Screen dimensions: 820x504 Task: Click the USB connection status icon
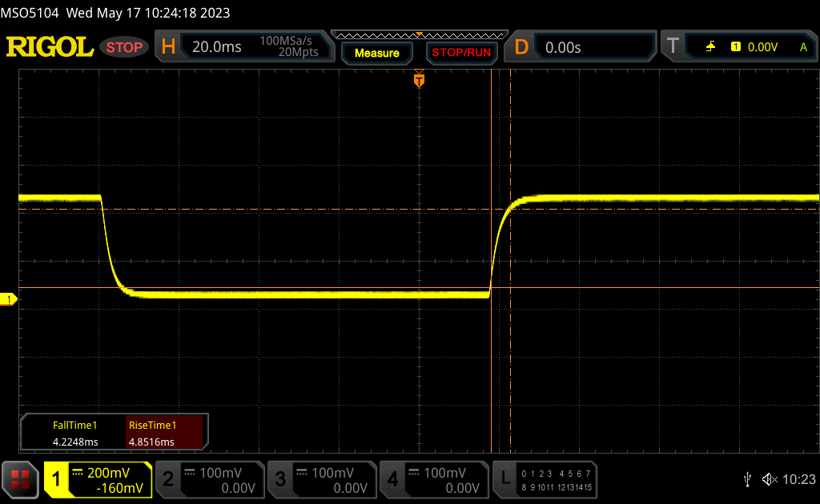747,479
